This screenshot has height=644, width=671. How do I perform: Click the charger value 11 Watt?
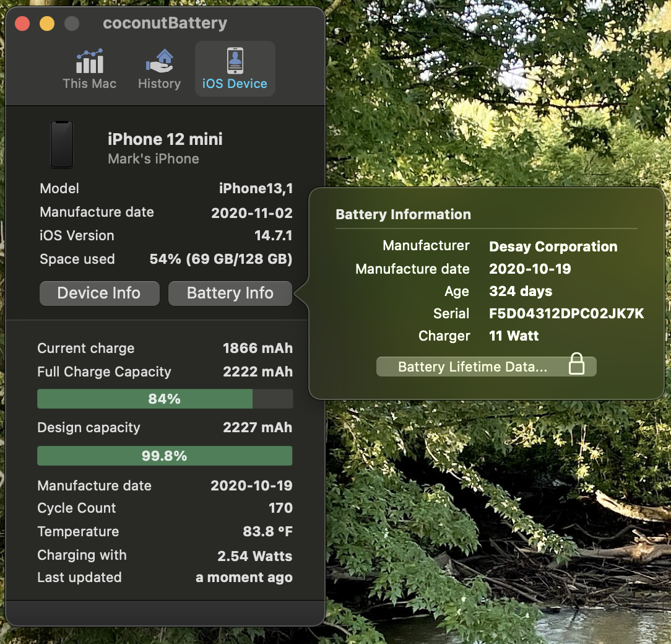coord(514,336)
